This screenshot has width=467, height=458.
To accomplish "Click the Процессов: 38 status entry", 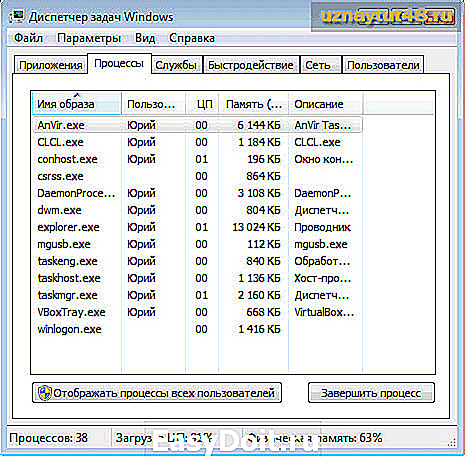I will 48,438.
